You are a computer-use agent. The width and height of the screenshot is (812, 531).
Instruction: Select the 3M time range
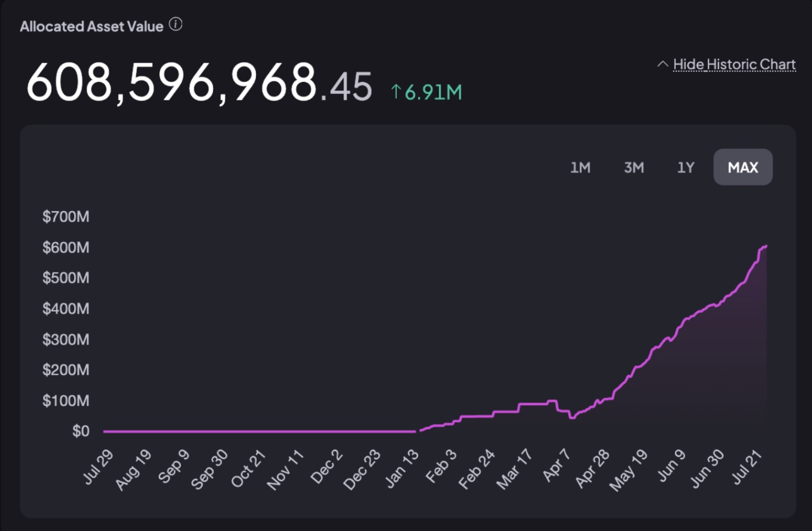point(633,167)
